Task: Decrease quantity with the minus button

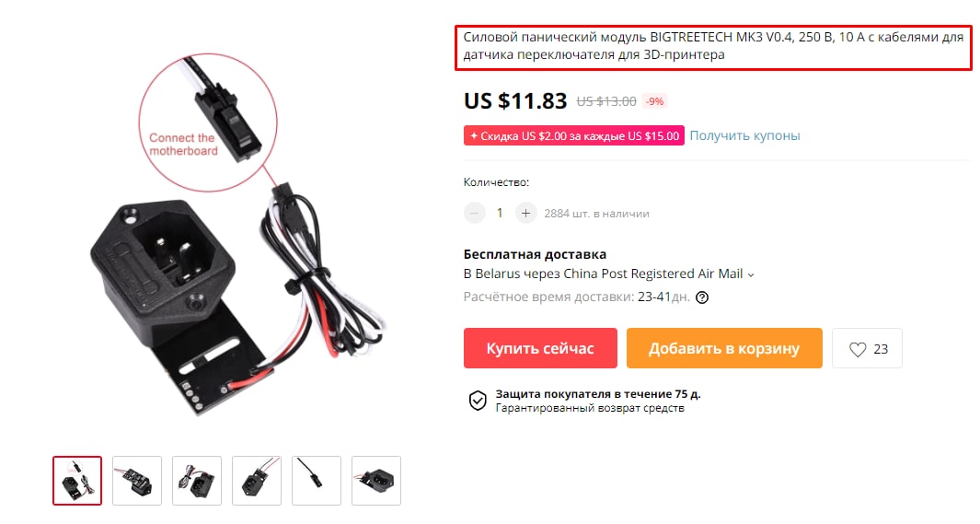Action: (475, 214)
